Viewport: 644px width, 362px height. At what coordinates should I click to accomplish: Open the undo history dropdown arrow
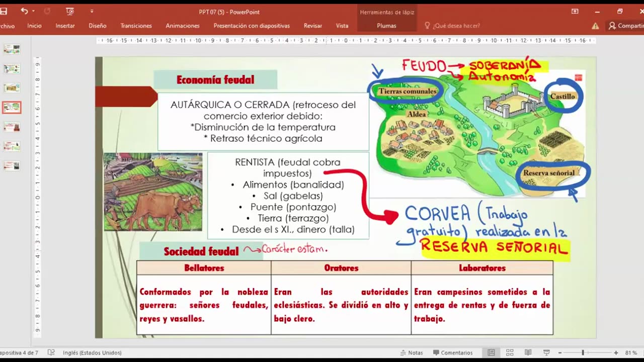click(33, 11)
